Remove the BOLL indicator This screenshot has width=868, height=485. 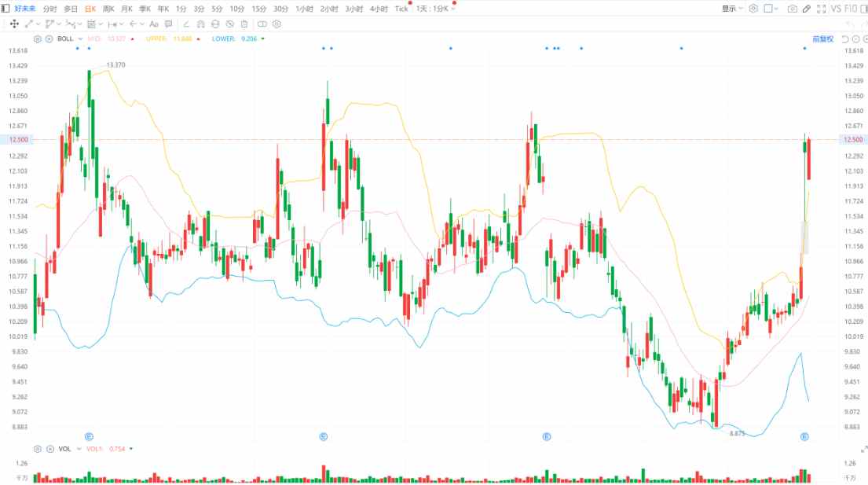pyautogui.click(x=49, y=39)
